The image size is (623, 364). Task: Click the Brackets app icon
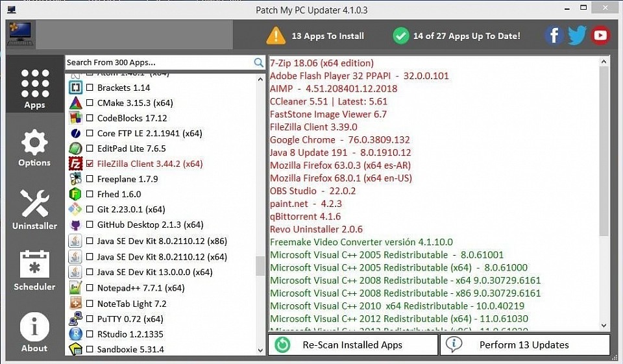tap(75, 88)
